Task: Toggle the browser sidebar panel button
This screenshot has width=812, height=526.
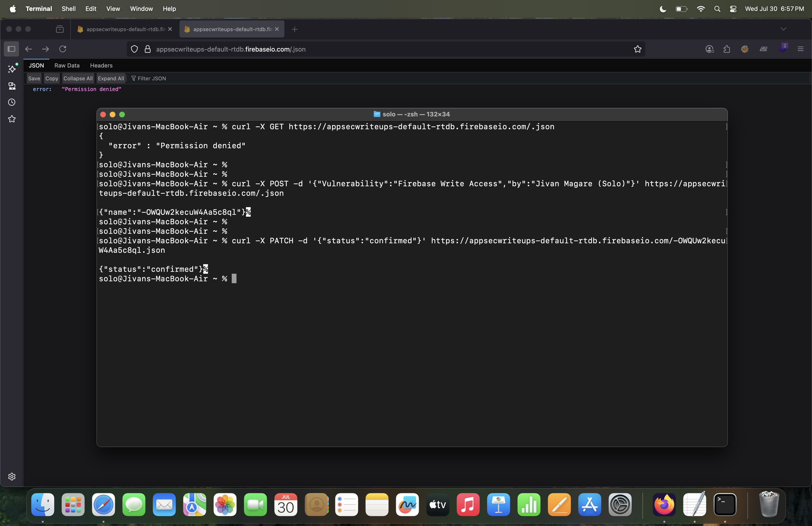Action: point(11,49)
